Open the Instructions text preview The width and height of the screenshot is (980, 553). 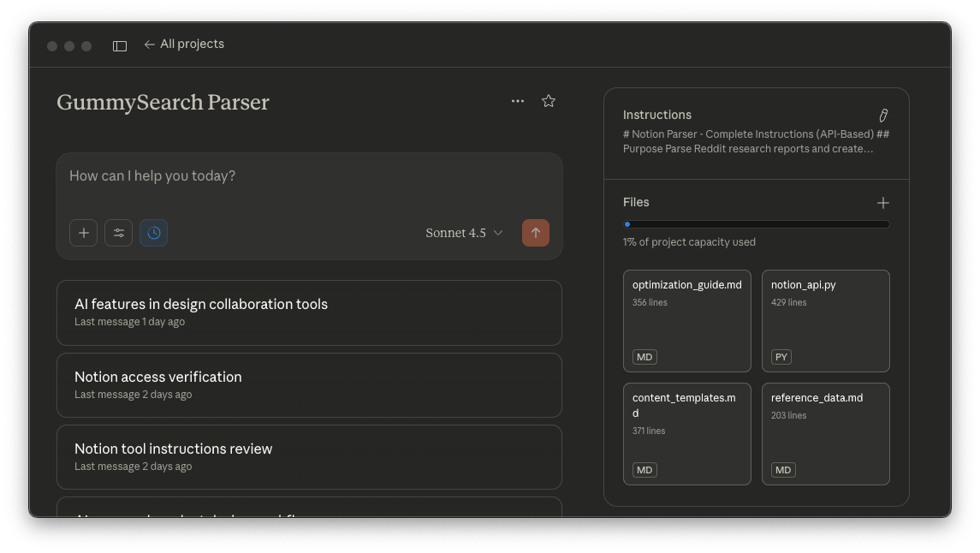coord(756,142)
